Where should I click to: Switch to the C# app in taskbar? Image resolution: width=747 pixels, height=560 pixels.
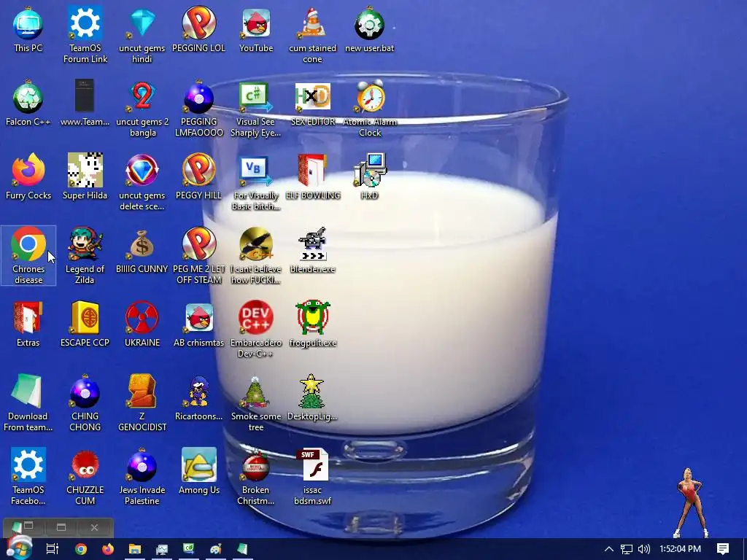point(189,549)
